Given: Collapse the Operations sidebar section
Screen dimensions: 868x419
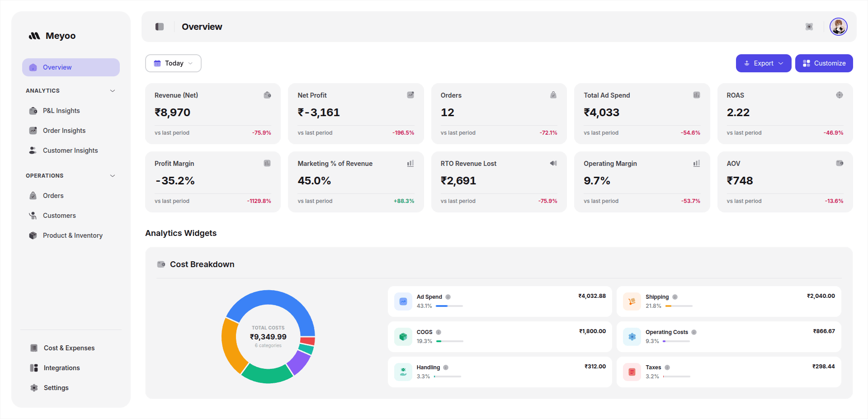Looking at the screenshot, I should pyautogui.click(x=113, y=176).
